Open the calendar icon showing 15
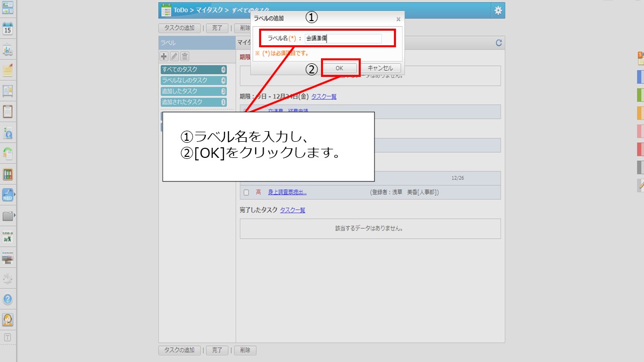Image resolution: width=644 pixels, height=362 pixels. [x=8, y=28]
